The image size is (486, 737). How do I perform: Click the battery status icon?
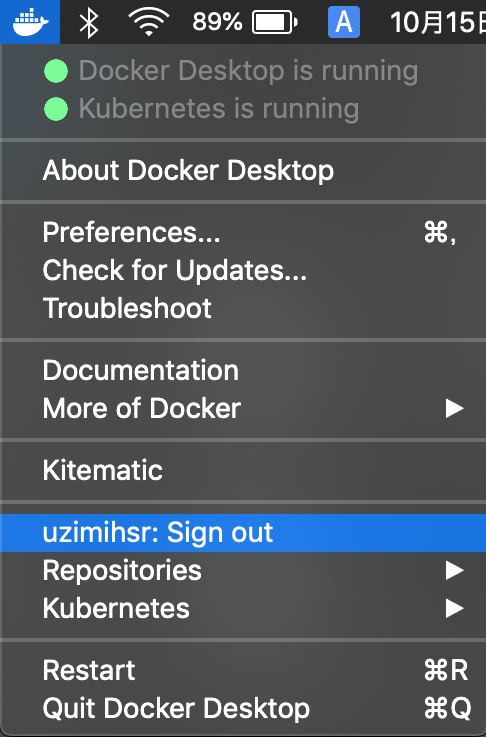pyautogui.click(x=275, y=22)
